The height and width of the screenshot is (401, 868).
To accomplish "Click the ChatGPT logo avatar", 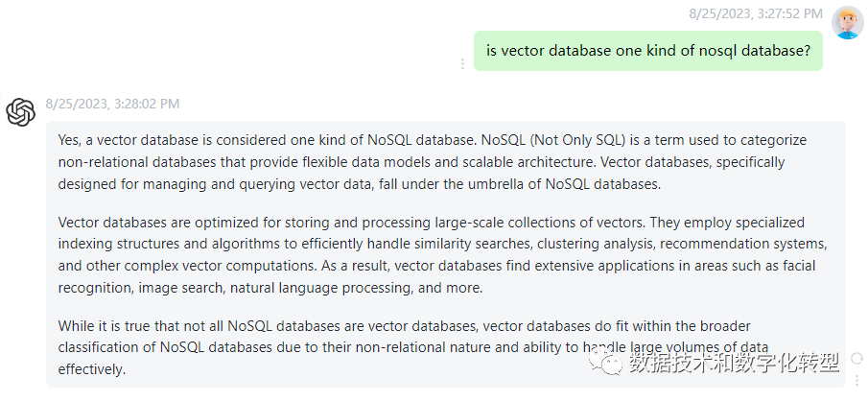I will point(21,113).
